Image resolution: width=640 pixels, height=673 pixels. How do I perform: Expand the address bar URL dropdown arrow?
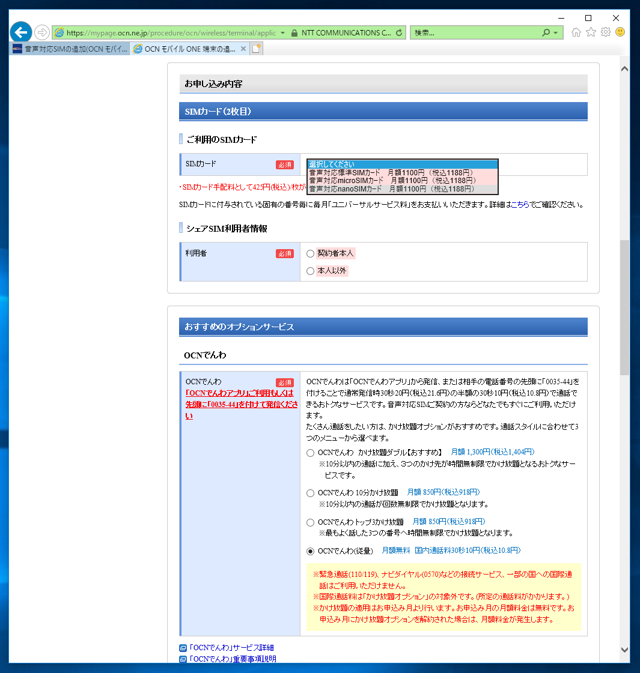coord(282,33)
